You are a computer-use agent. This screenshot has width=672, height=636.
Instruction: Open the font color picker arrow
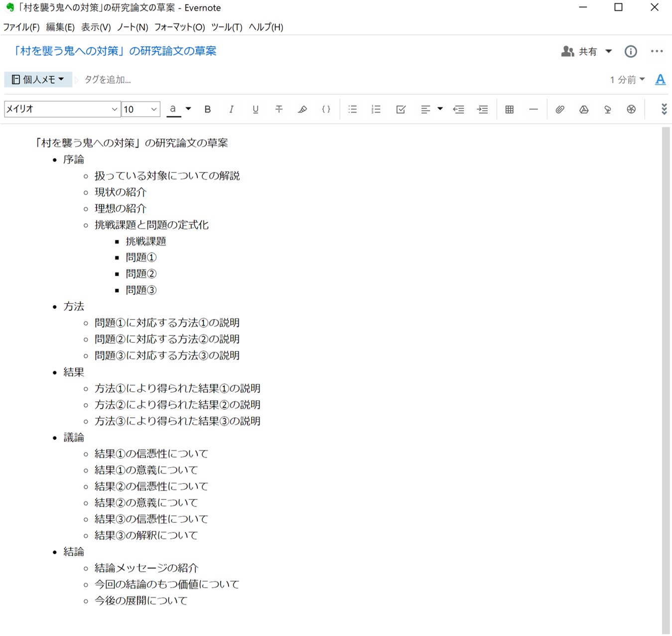(x=188, y=109)
